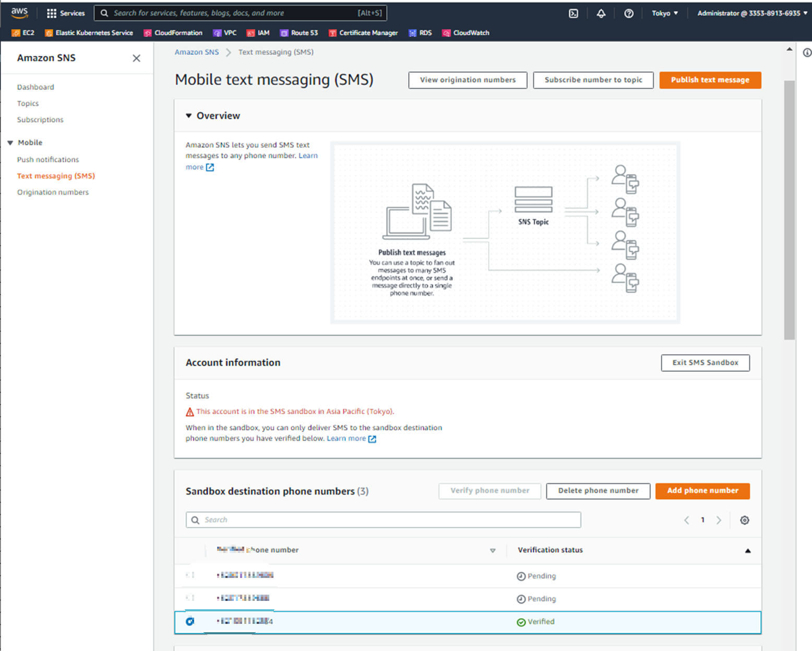812x651 pixels.
Task: Sort by phone number column
Action: (x=493, y=551)
